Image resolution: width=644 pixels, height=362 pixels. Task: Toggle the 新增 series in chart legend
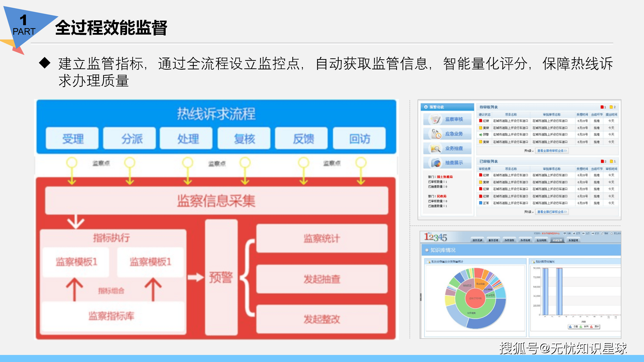[x=584, y=327]
